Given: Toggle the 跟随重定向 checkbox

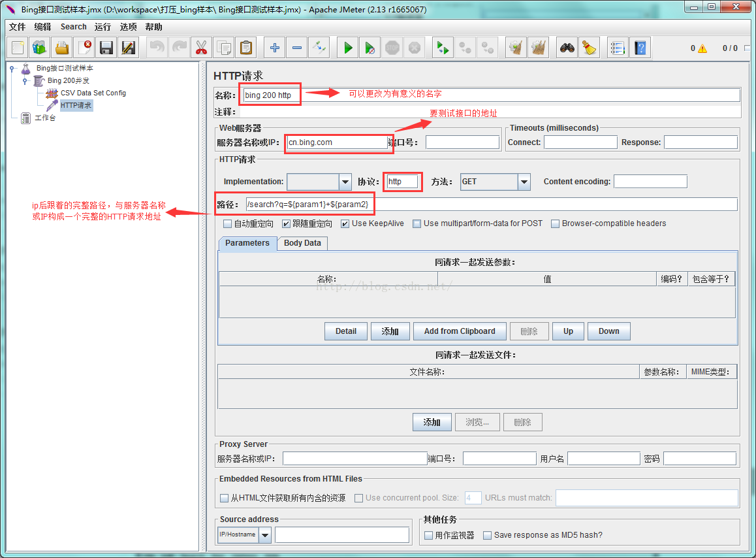Looking at the screenshot, I should [286, 224].
